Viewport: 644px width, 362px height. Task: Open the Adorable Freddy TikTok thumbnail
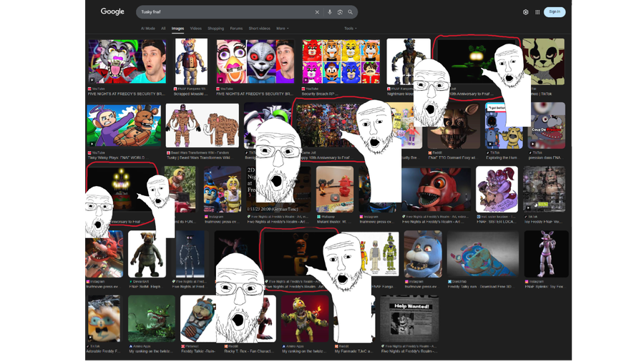coord(104,318)
